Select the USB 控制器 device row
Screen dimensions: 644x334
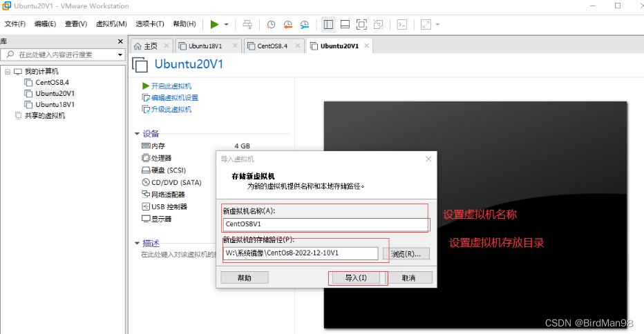pos(164,207)
